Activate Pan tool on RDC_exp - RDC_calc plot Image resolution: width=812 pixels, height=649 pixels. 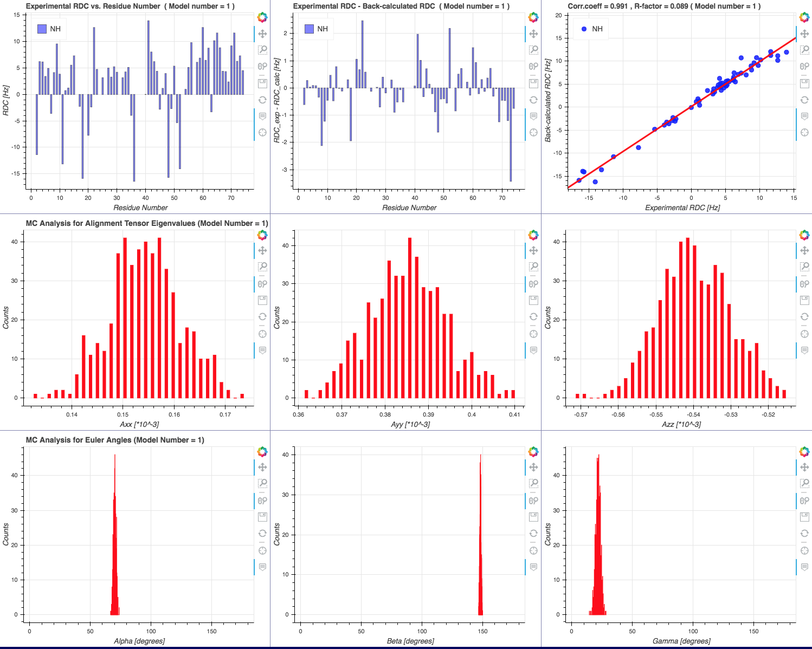pos(533,34)
